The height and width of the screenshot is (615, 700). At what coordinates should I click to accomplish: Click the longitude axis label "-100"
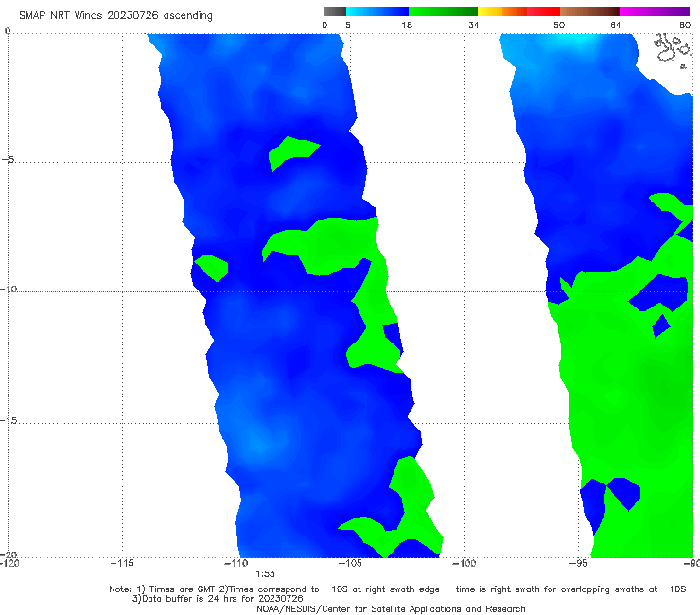[x=464, y=563]
